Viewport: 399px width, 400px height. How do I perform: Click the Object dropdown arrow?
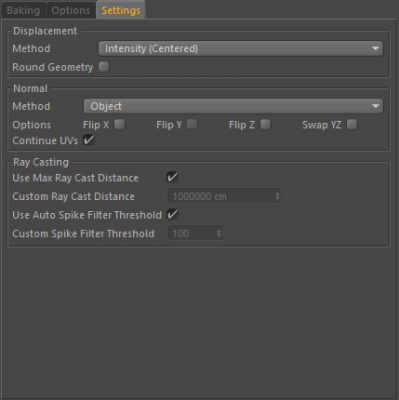(376, 106)
